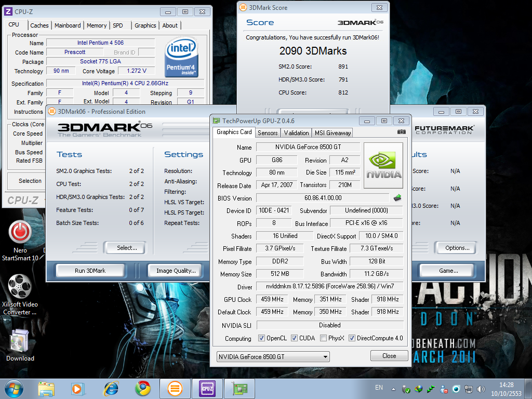
Task: Switch to the Caches tab in CPU-Z
Action: 39,25
